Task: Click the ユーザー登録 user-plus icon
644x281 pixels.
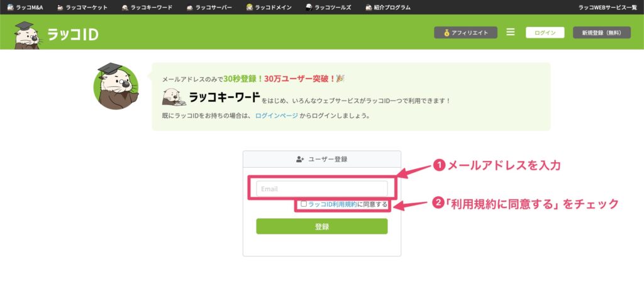Action: [300, 160]
